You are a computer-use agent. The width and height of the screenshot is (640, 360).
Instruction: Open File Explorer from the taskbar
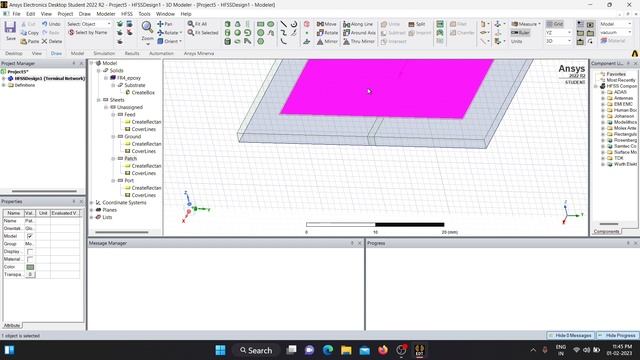point(346,350)
